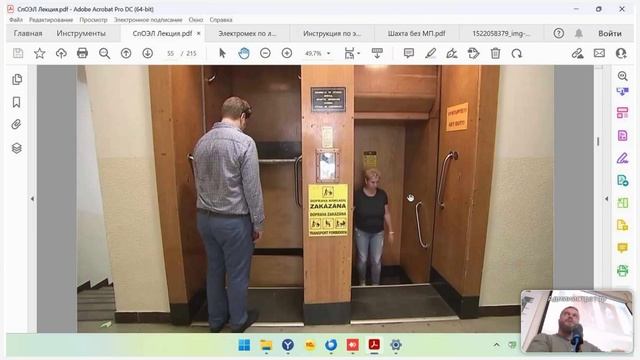Switch to 1522058379_img tab
This screenshot has height=360, width=640.
pos(501,33)
